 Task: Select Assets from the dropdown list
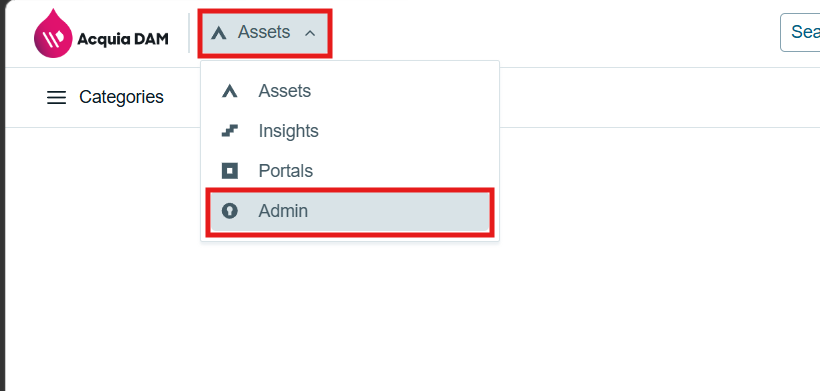285,91
